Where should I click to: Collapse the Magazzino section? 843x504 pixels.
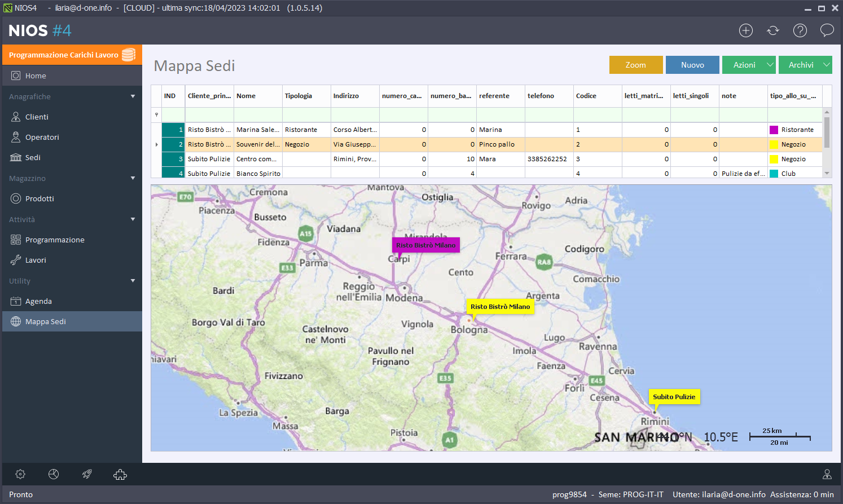point(133,178)
